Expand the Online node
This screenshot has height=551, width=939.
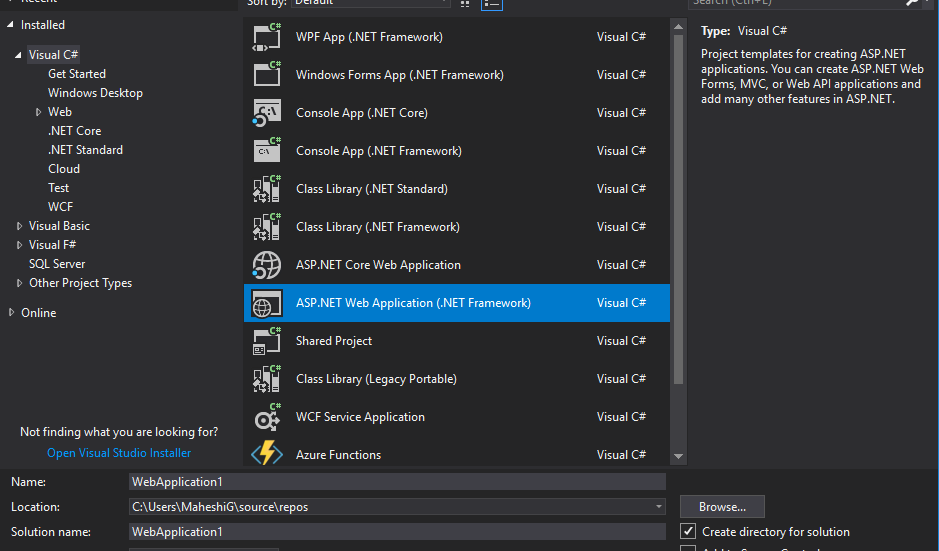click(11, 313)
